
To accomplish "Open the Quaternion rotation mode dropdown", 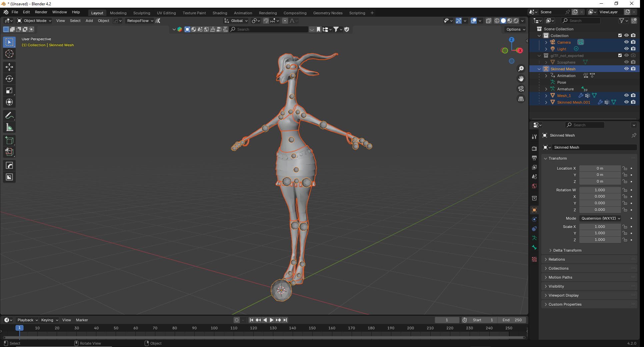I will pos(601,218).
